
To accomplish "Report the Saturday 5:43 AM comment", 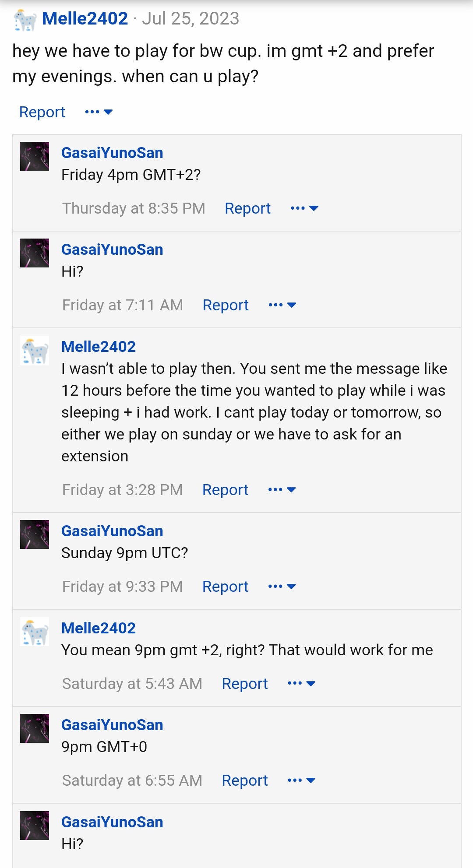I will [x=244, y=684].
